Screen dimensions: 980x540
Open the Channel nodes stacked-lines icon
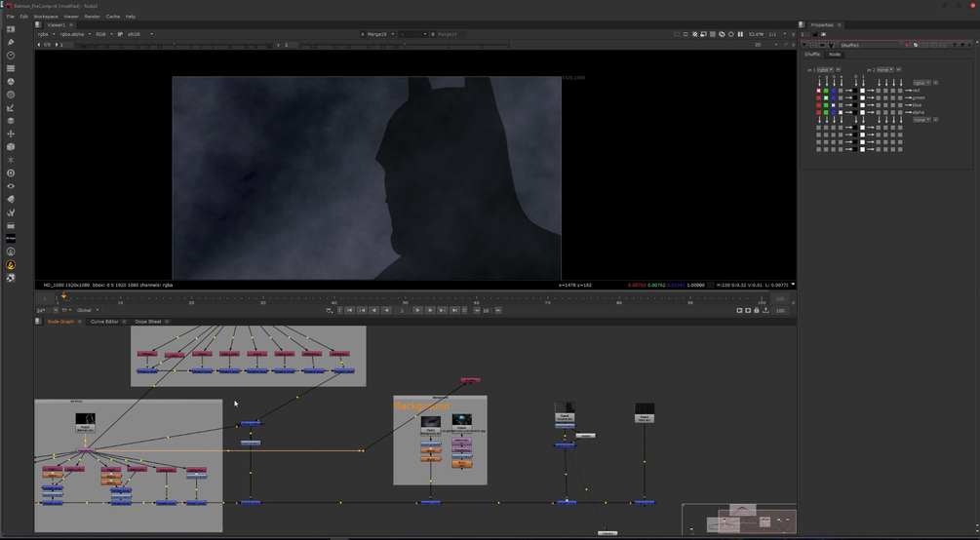pyautogui.click(x=11, y=68)
